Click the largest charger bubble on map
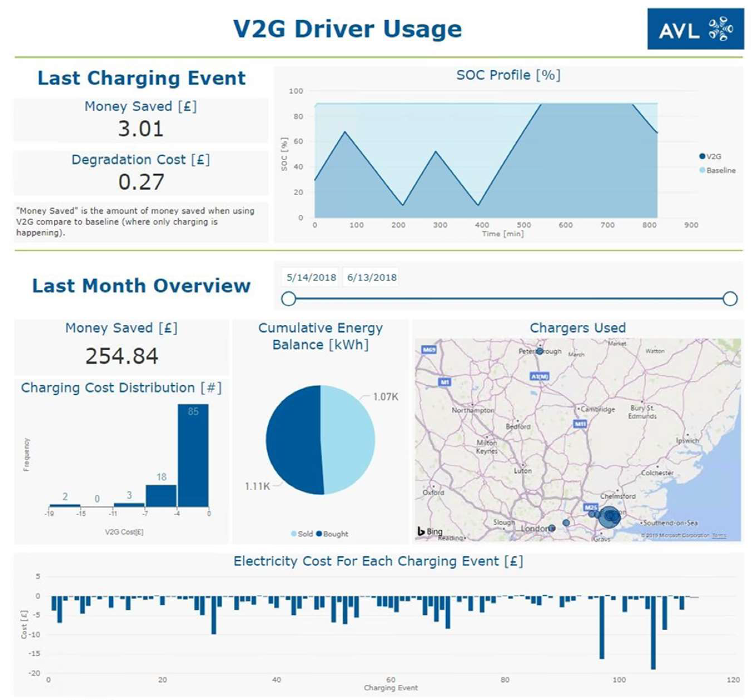 coord(609,517)
